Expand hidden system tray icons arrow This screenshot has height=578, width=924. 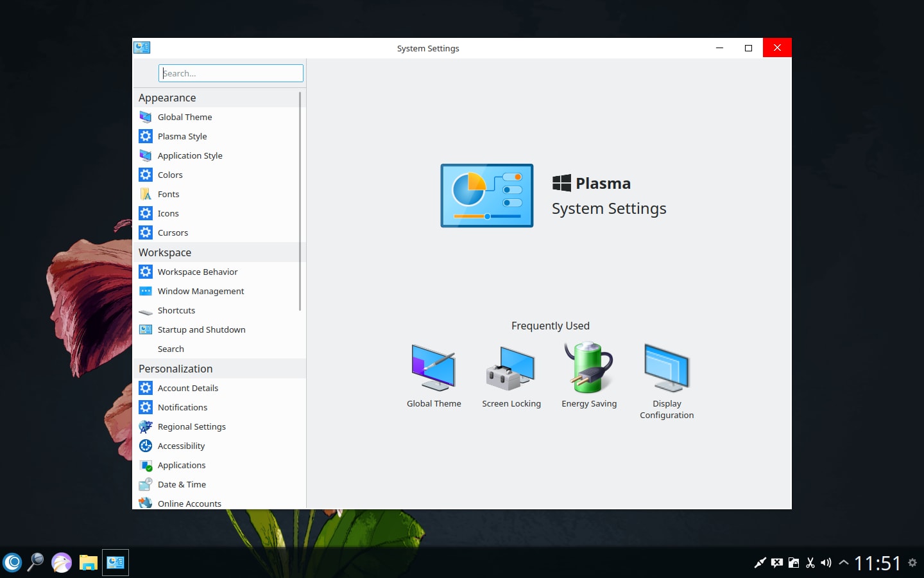(844, 563)
